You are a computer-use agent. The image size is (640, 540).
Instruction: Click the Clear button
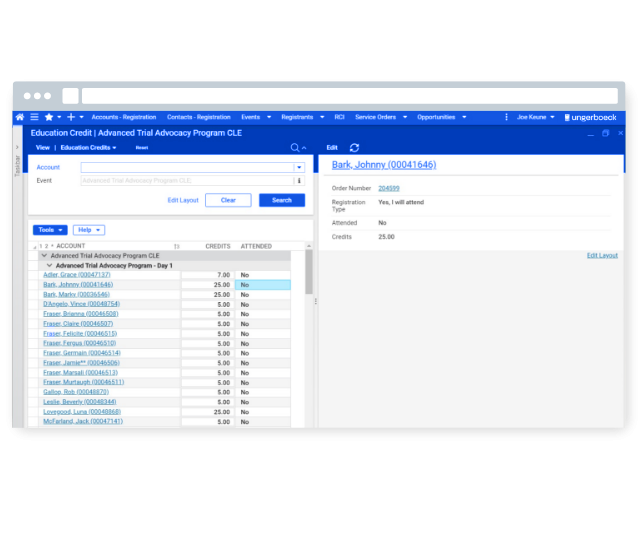pyautogui.click(x=228, y=200)
